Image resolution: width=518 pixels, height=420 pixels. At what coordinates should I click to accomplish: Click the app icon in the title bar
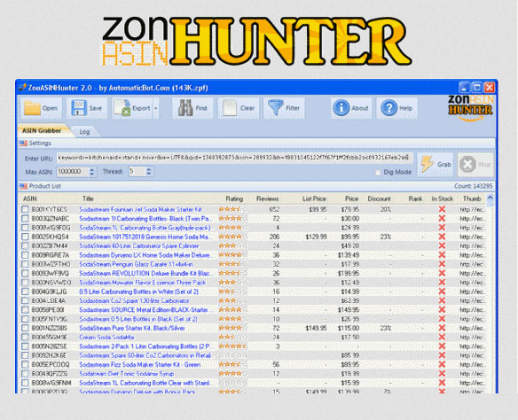coord(22,88)
